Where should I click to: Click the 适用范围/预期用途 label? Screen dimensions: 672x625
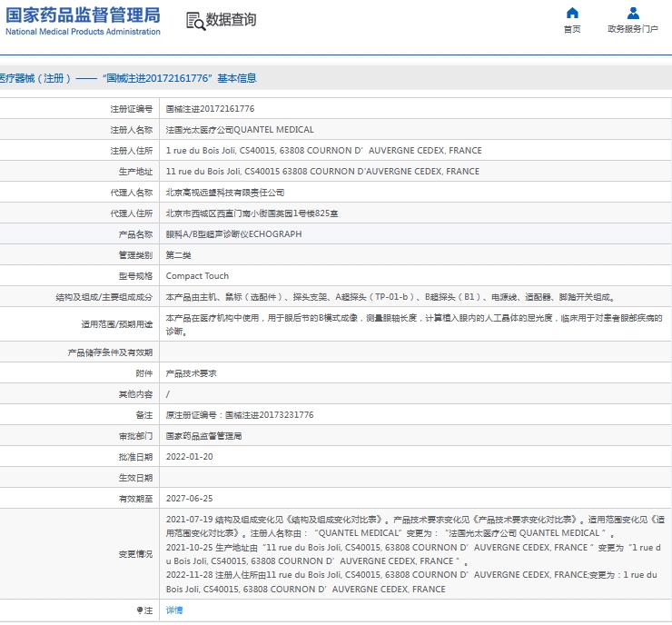[117, 324]
